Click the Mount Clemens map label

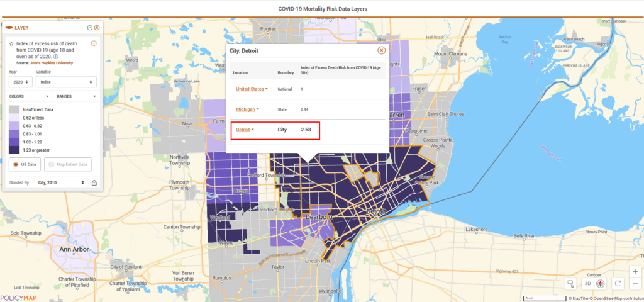click(x=450, y=54)
